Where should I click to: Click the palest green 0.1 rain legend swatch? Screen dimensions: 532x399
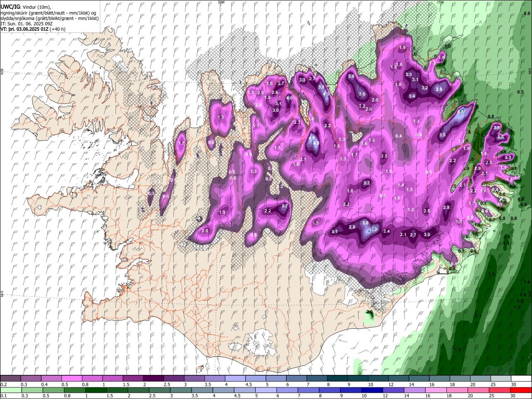coord(11,390)
